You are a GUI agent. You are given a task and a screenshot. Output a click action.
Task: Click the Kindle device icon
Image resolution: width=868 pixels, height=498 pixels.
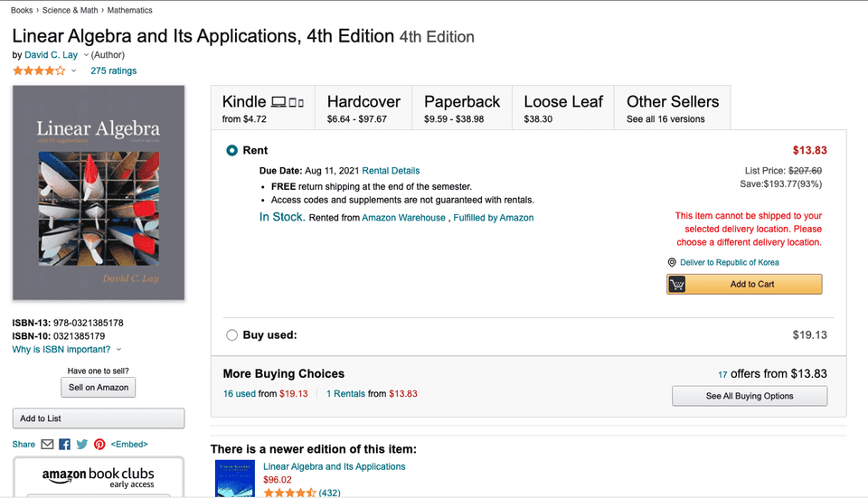[288, 102]
